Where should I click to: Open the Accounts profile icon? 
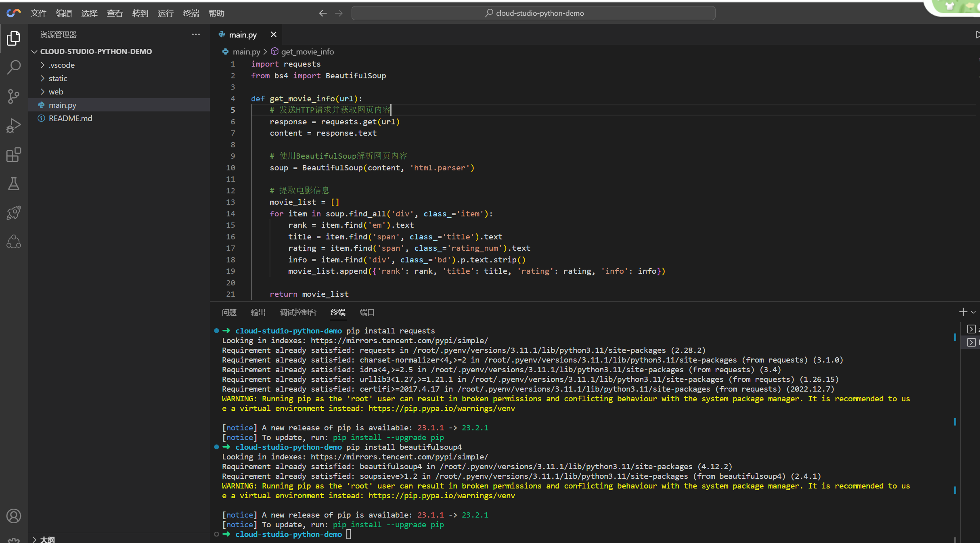[x=14, y=516]
